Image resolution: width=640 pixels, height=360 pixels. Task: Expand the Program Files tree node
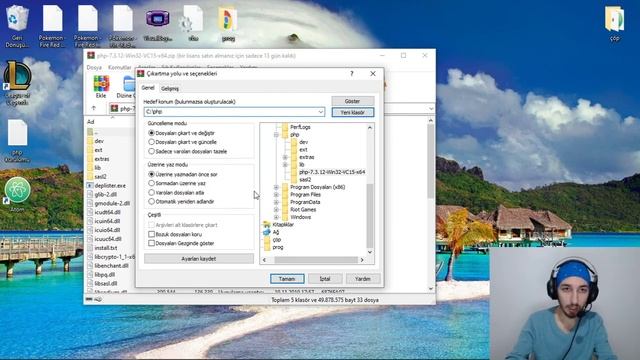pos(276,195)
